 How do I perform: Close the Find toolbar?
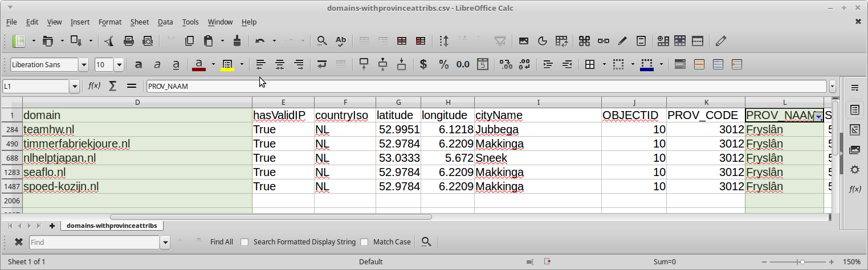pos(19,242)
